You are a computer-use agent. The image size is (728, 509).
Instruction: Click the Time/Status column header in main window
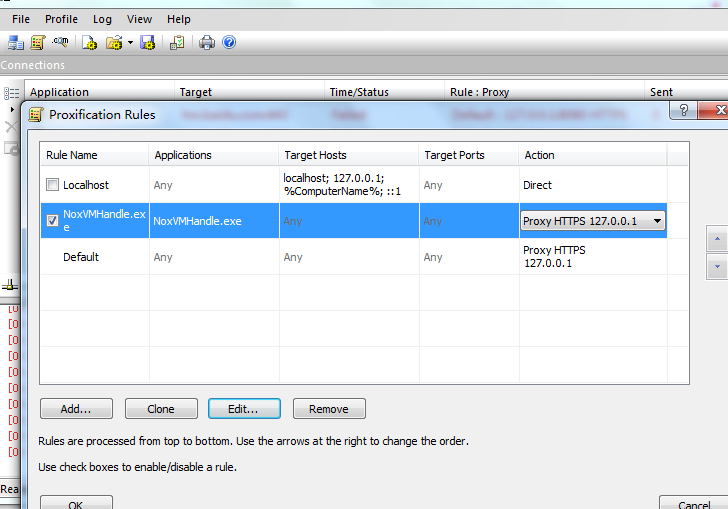[384, 92]
